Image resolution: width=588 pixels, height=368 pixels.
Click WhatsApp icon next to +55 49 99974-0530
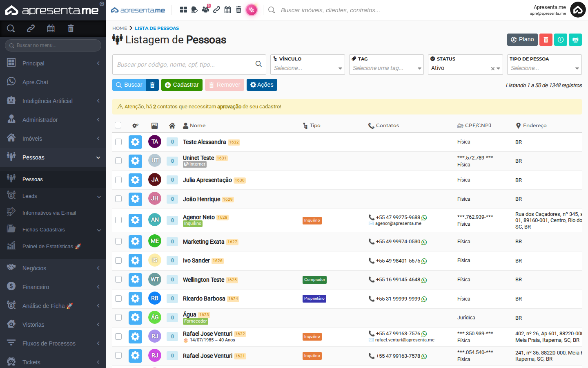pos(424,242)
